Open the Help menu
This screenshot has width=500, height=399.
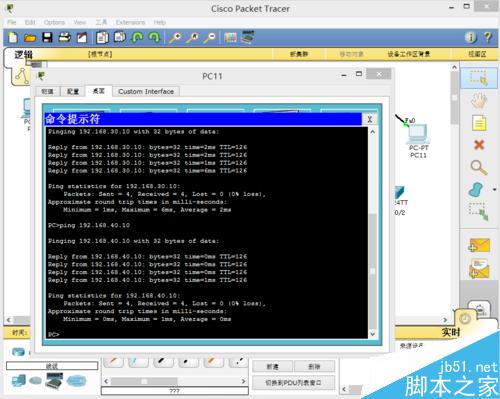point(160,22)
